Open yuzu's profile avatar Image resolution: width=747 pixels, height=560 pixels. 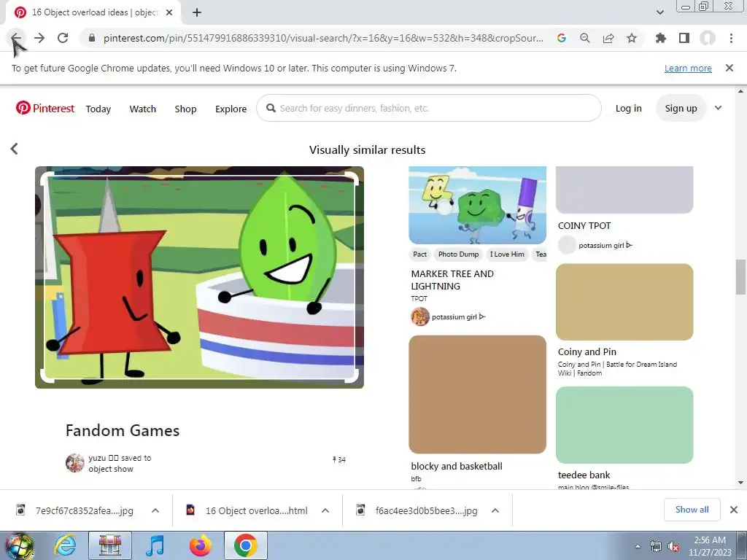coord(75,463)
